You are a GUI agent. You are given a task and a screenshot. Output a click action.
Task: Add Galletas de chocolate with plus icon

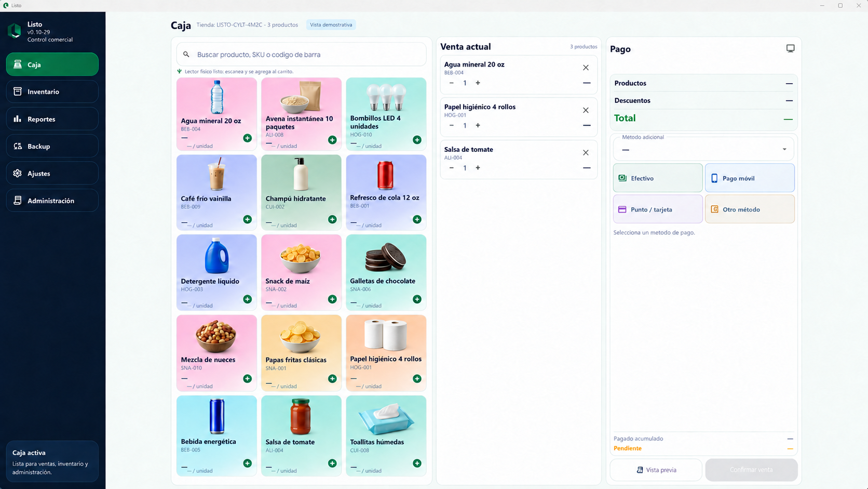(x=417, y=299)
